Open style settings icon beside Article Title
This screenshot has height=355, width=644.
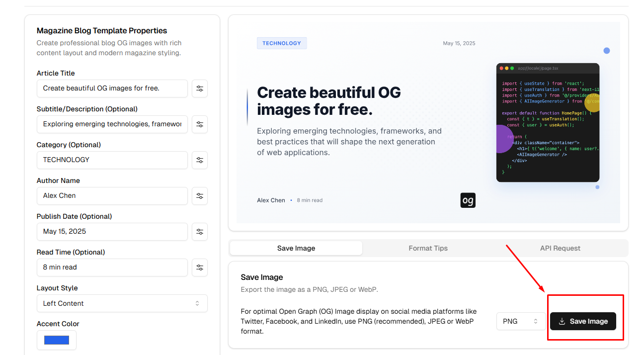pyautogui.click(x=200, y=89)
